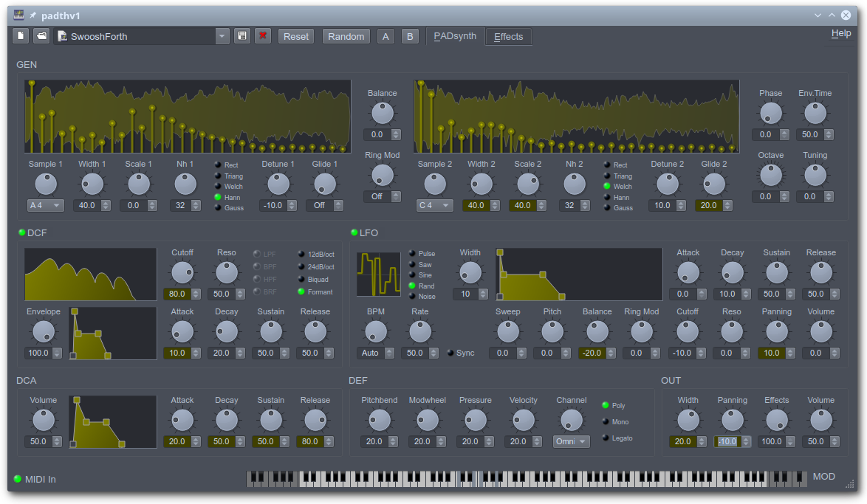Open the SwooshForth preset dropdown
The width and height of the screenshot is (867, 504).
click(222, 36)
